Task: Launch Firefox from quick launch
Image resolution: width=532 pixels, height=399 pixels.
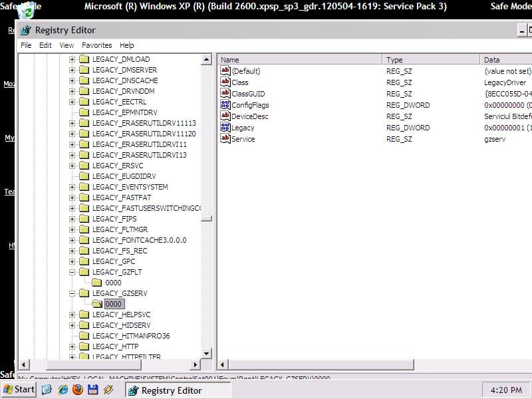Action: pos(78,390)
